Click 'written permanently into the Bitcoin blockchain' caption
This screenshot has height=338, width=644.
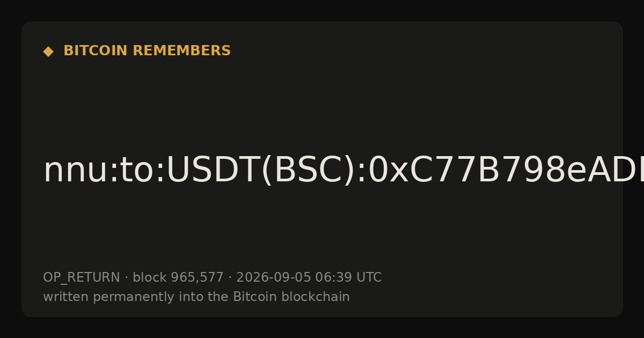click(196, 297)
